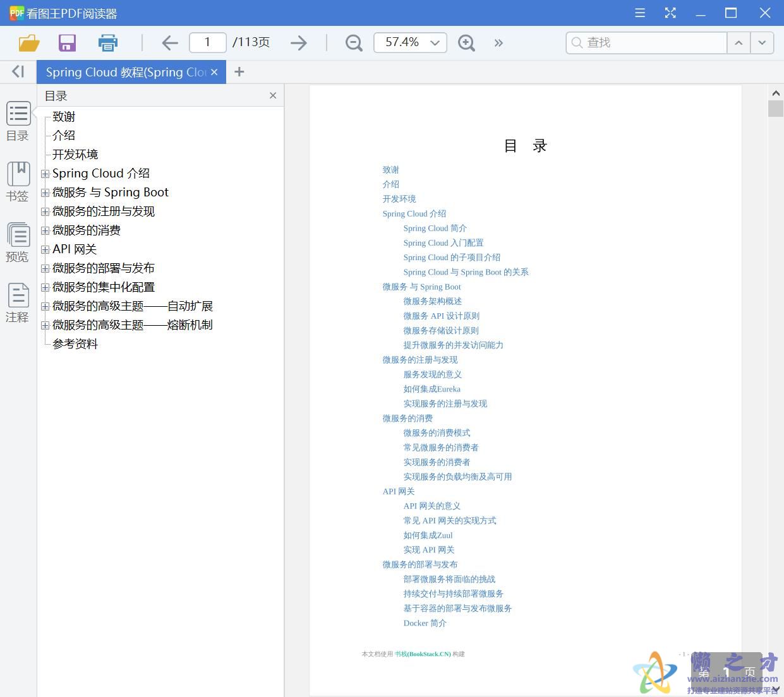Save the document with floppy icon

click(x=67, y=43)
